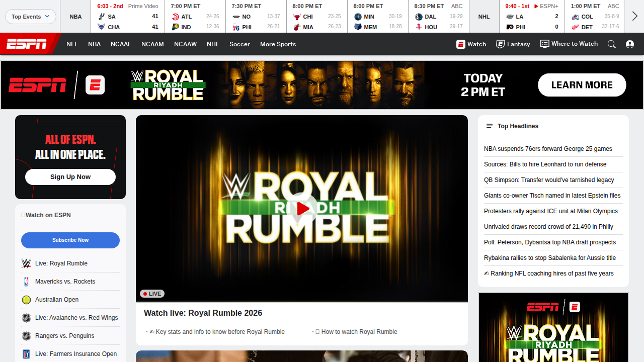Select the Australian Open icon in sidebar
The width and height of the screenshot is (644, 362).
(x=26, y=300)
